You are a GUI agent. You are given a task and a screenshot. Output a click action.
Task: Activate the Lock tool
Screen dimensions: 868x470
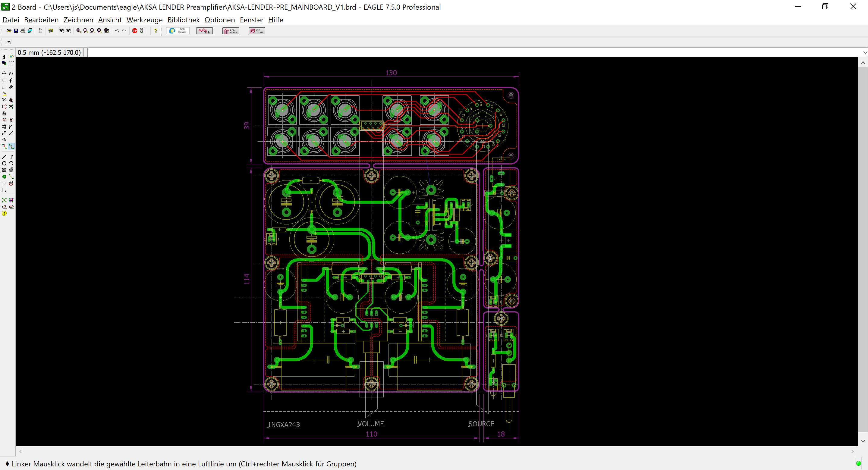coord(4,113)
